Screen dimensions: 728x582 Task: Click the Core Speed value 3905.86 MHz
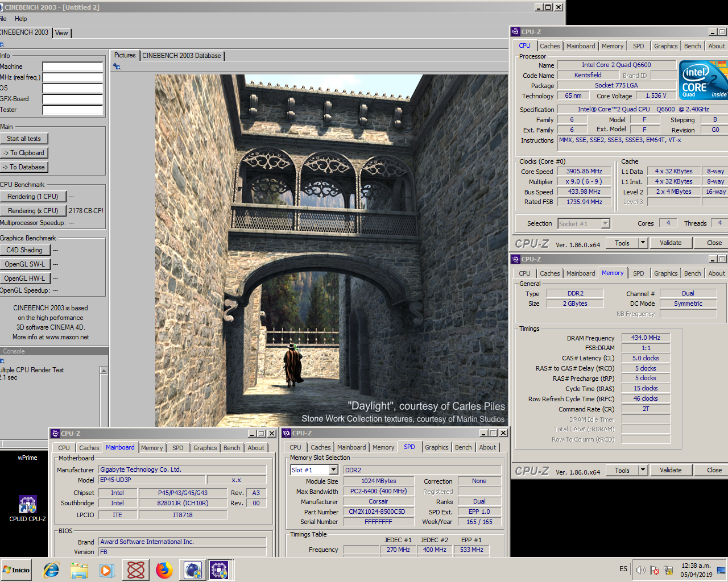pos(584,171)
